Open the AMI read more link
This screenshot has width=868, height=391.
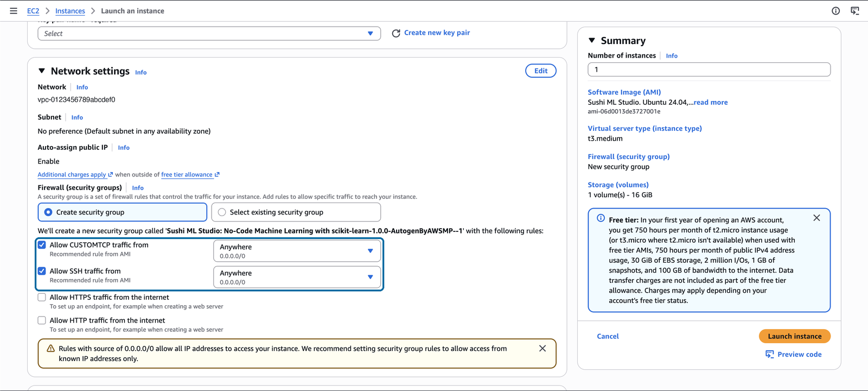[x=711, y=102]
